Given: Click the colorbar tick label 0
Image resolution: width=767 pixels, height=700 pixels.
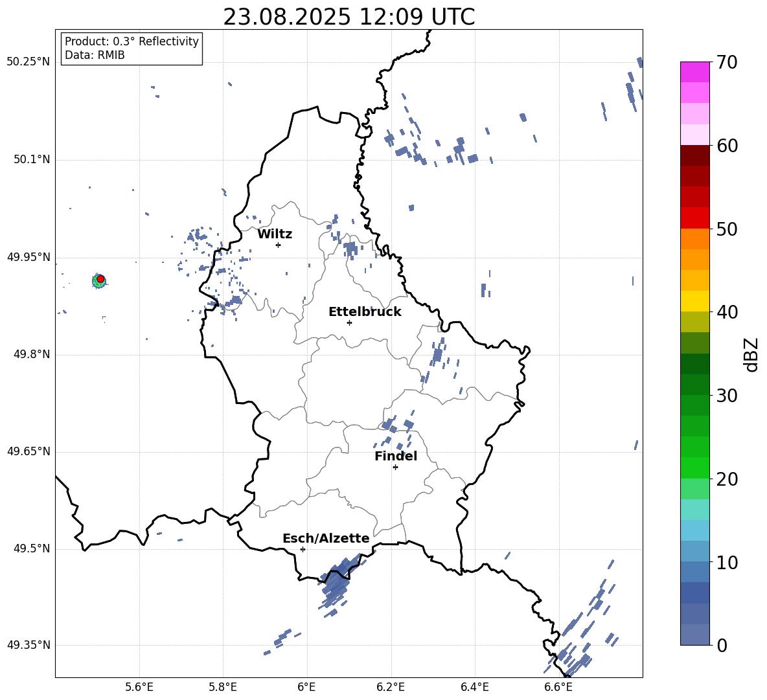Looking at the screenshot, I should (722, 645).
